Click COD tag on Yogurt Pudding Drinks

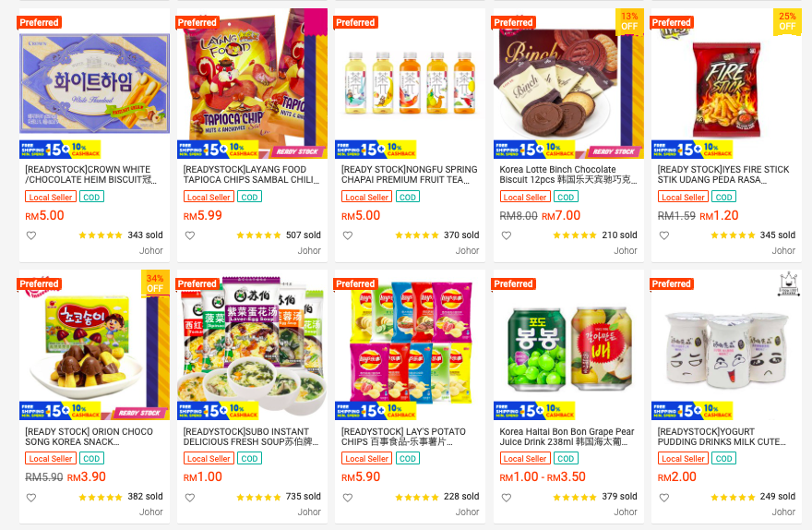(723, 459)
